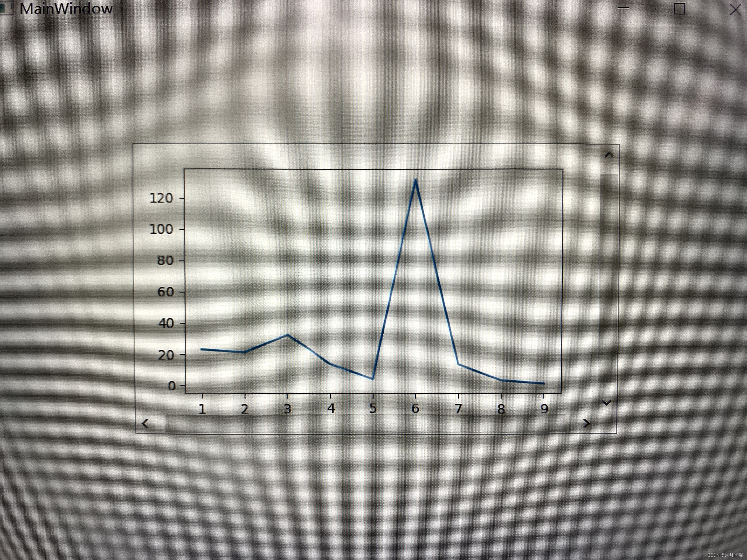Click the y-axis label 20

[166, 354]
